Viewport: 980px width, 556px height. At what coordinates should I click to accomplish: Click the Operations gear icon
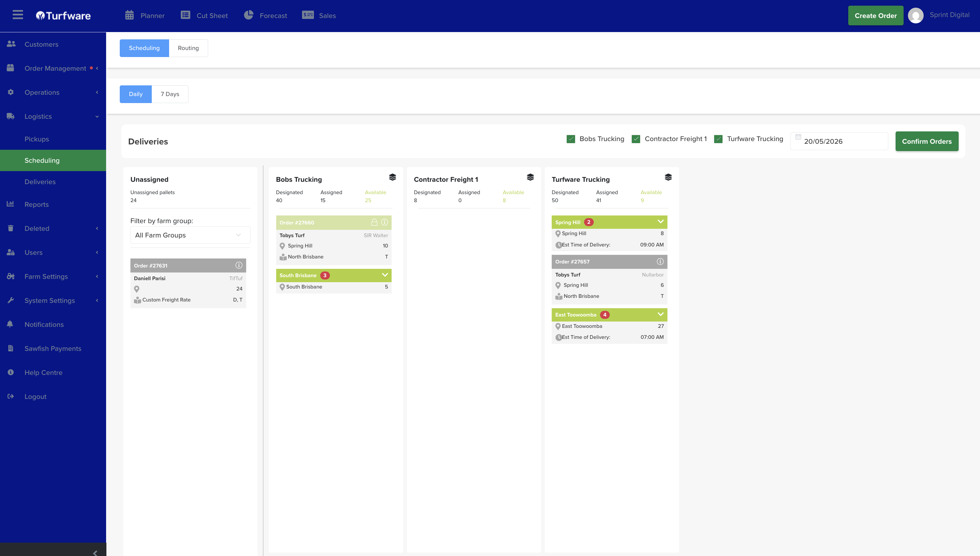click(x=11, y=92)
